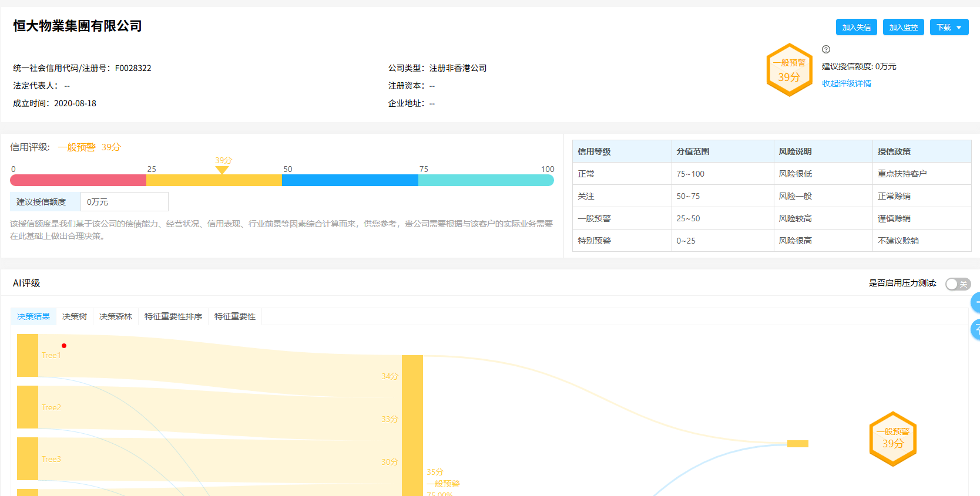Open the 决策森林 tab
Viewport: 980px width, 496px height.
pos(116,316)
